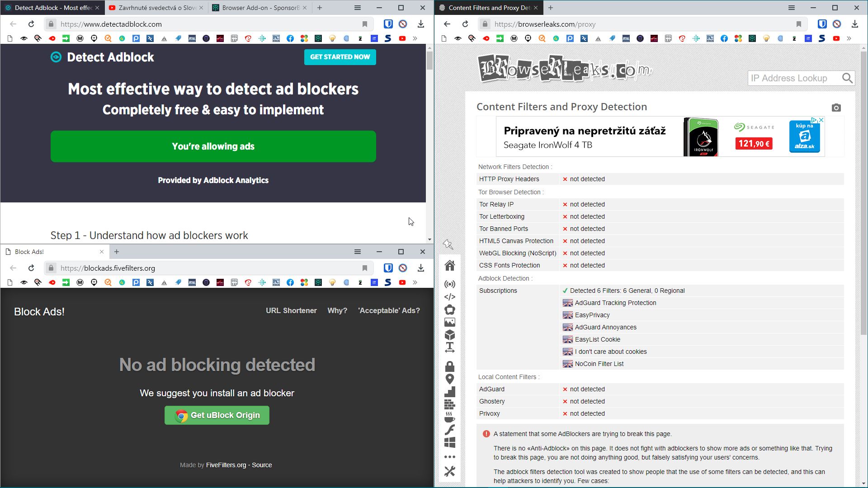Viewport: 868px width, 488px height.
Task: Bookmark the detectadblock.com page
Action: tap(365, 24)
